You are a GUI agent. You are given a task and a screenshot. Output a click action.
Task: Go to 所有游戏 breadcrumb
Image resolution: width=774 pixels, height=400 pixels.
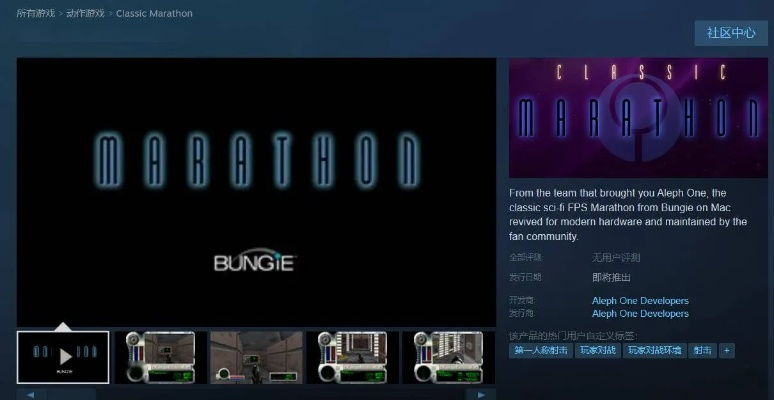tap(36, 14)
